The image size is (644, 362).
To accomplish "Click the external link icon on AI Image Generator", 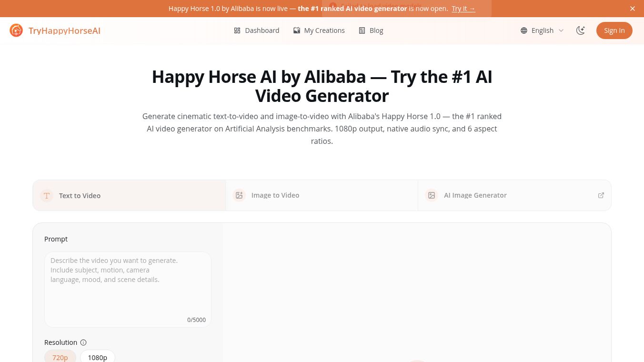I will tap(601, 195).
